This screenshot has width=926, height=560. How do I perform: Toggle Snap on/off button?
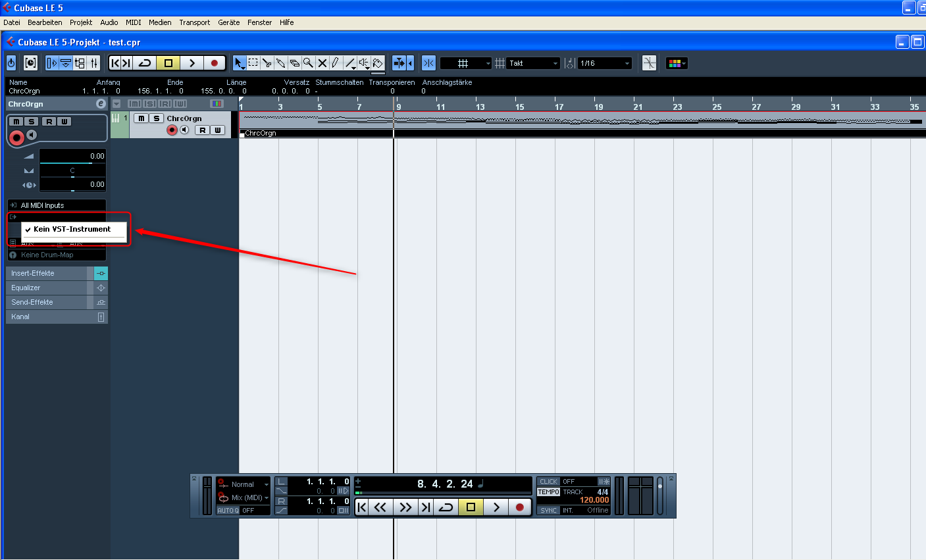click(428, 63)
